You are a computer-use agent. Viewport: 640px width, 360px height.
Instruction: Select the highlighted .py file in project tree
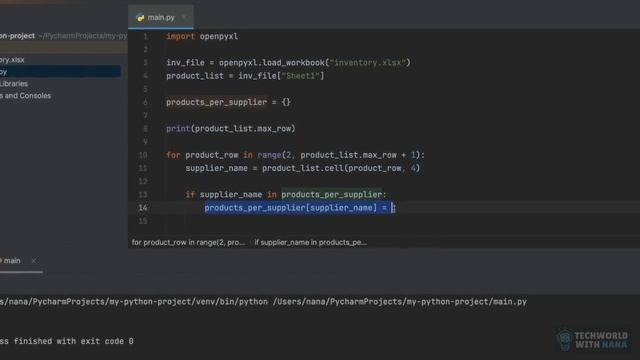click(60, 72)
